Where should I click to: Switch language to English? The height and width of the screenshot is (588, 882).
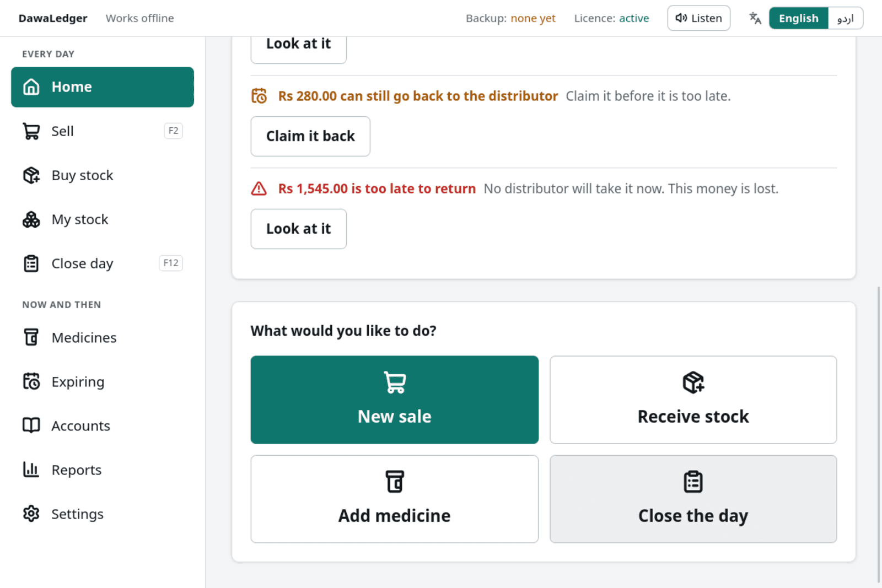(798, 18)
